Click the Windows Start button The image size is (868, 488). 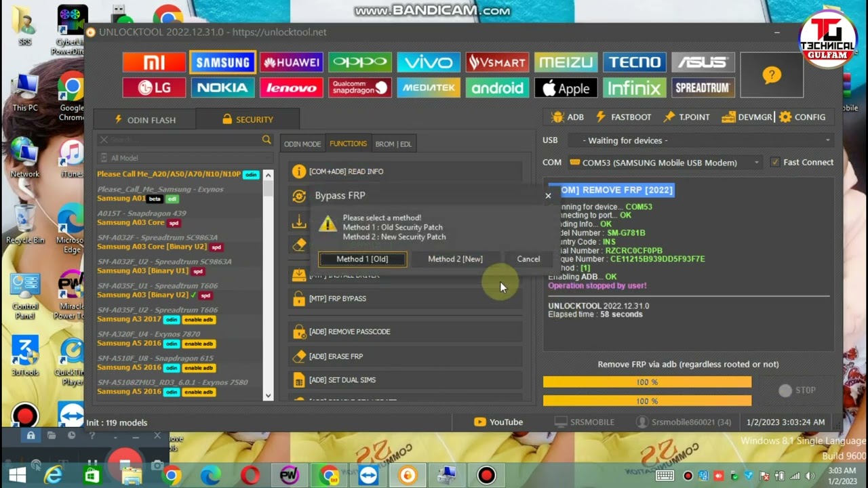17,476
